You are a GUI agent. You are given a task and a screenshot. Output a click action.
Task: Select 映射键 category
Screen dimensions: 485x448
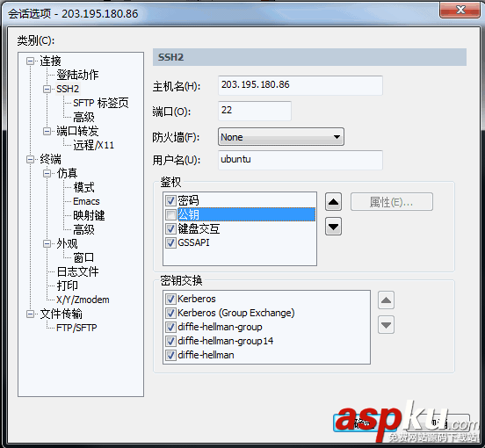click(x=89, y=215)
